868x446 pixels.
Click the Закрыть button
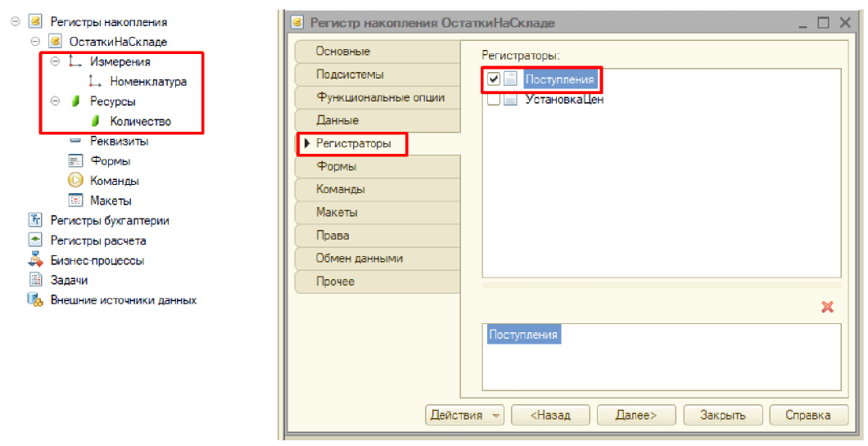pyautogui.click(x=723, y=415)
